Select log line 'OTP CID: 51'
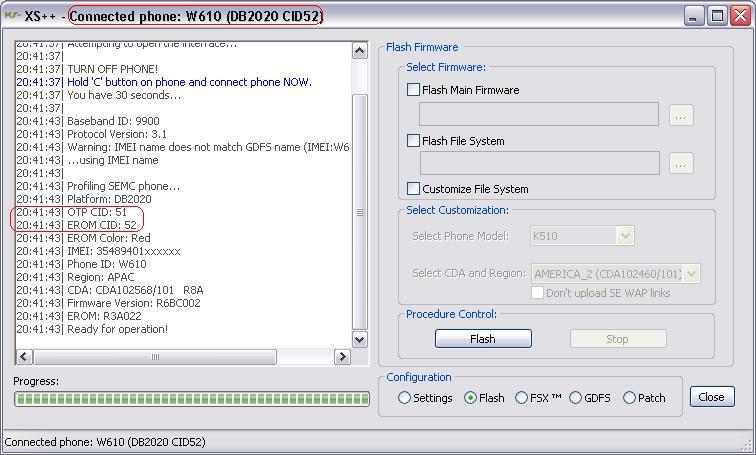 [x=97, y=212]
